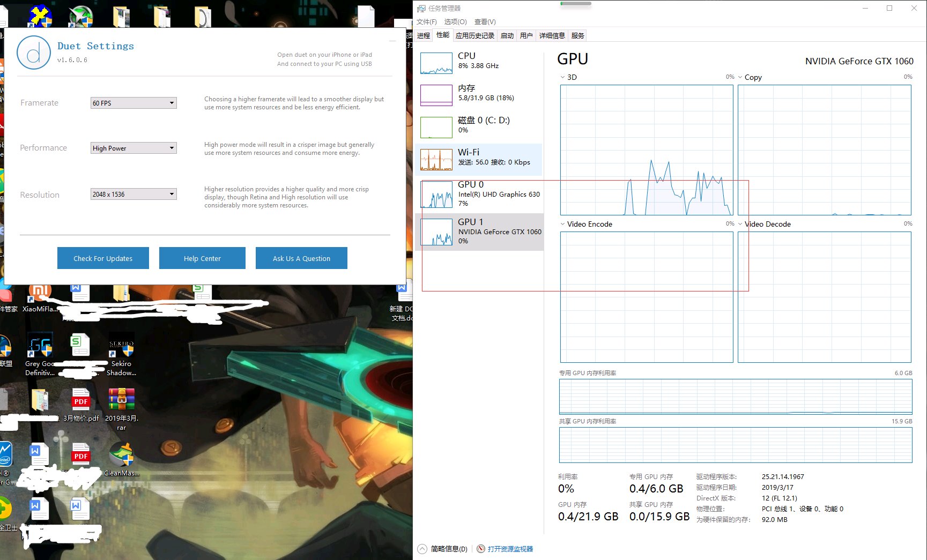Select the PDF file icon beside CleanMas...
Screen dimensions: 927x560
click(81, 454)
